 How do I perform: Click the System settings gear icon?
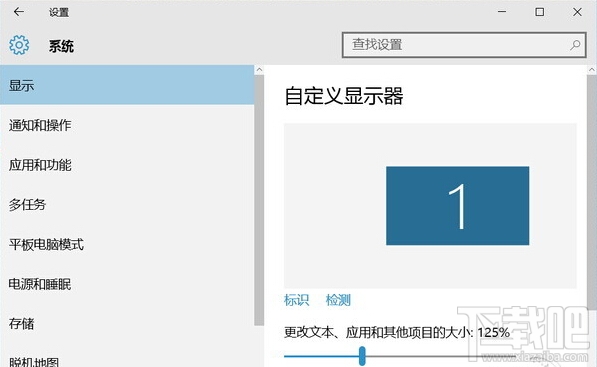point(19,45)
